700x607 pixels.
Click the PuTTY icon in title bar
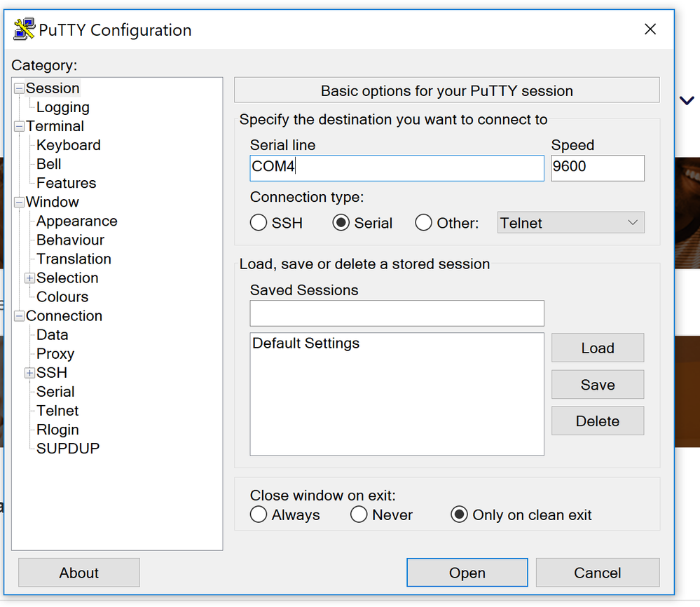25,29
